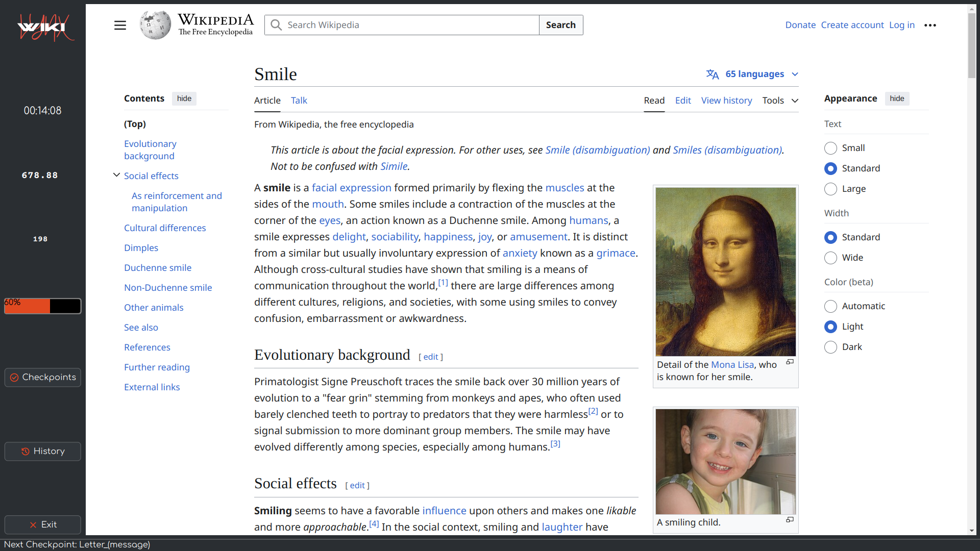Select Large text size option

[830, 189]
